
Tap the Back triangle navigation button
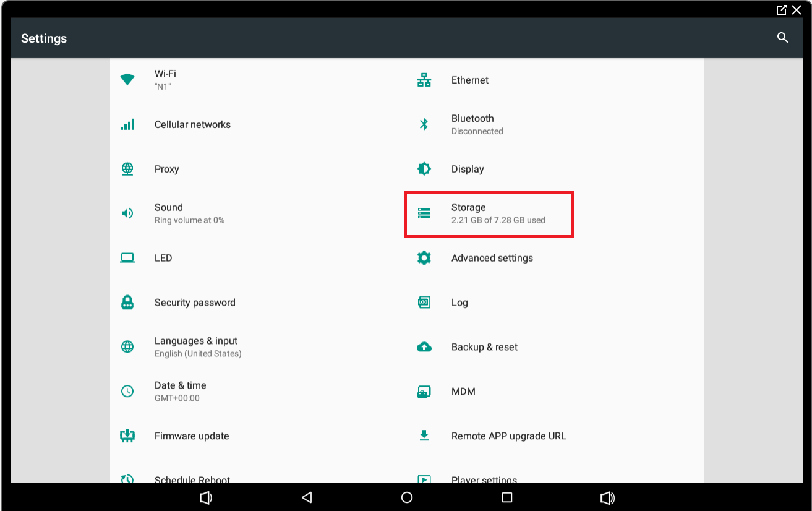(307, 497)
